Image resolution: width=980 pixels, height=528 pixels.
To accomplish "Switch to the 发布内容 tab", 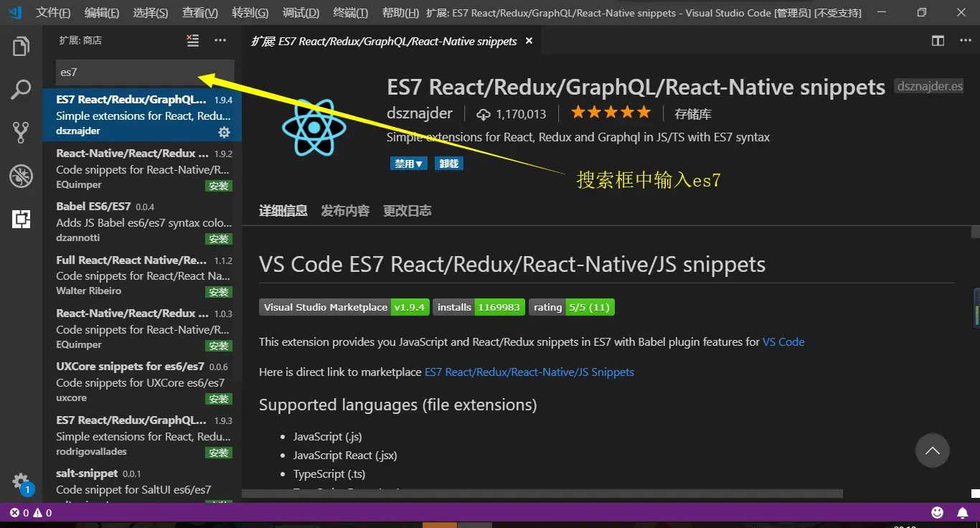I will (x=344, y=210).
